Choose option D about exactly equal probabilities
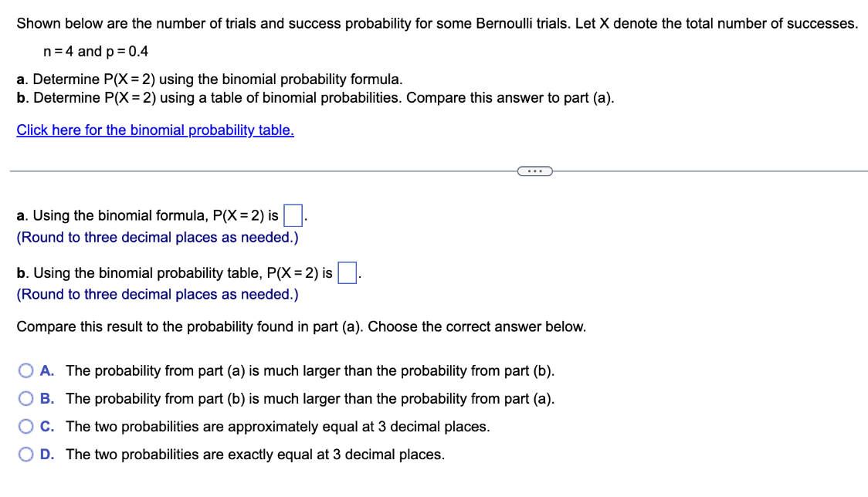Image resolution: width=868 pixels, height=497 pixels. coord(25,454)
